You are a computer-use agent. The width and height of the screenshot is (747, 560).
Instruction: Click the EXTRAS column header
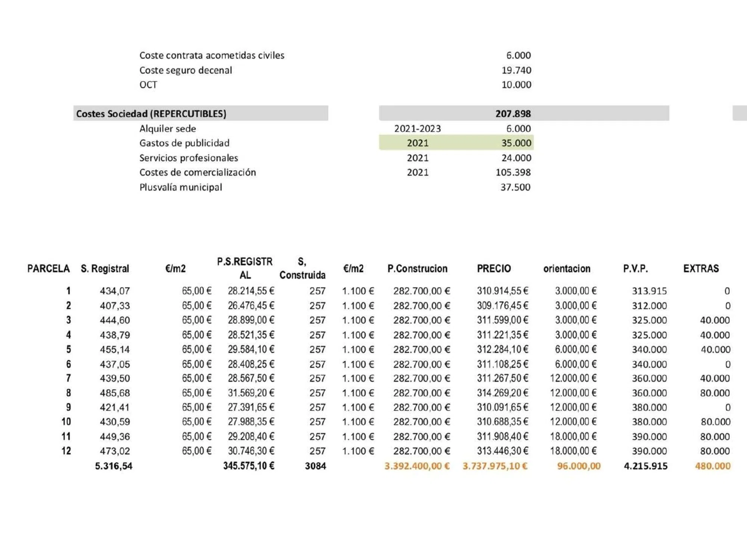[x=701, y=268]
